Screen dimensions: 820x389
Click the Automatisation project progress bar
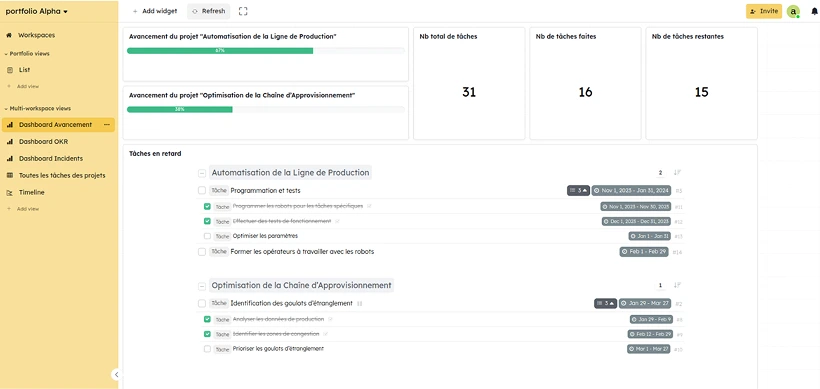point(266,51)
